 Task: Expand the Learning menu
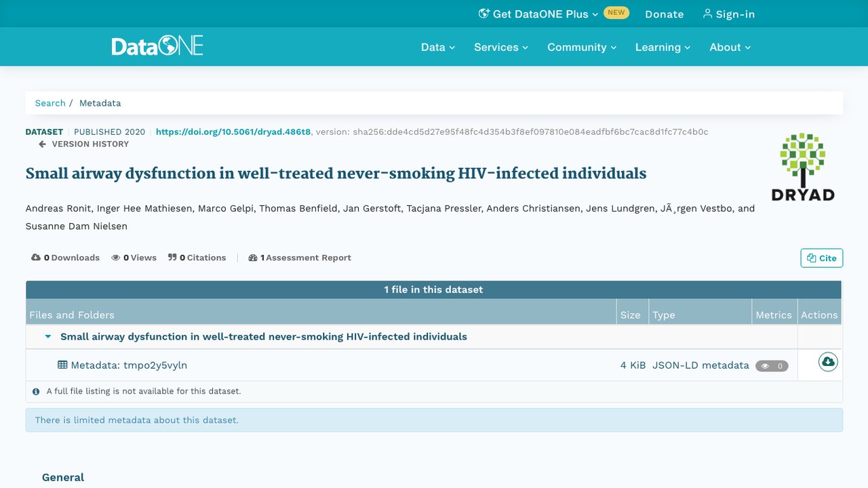tap(663, 47)
